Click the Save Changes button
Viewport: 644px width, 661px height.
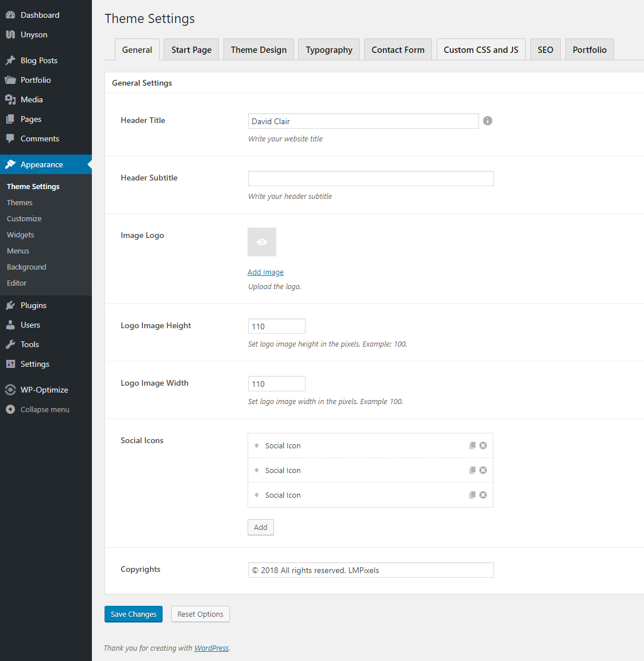[133, 614]
